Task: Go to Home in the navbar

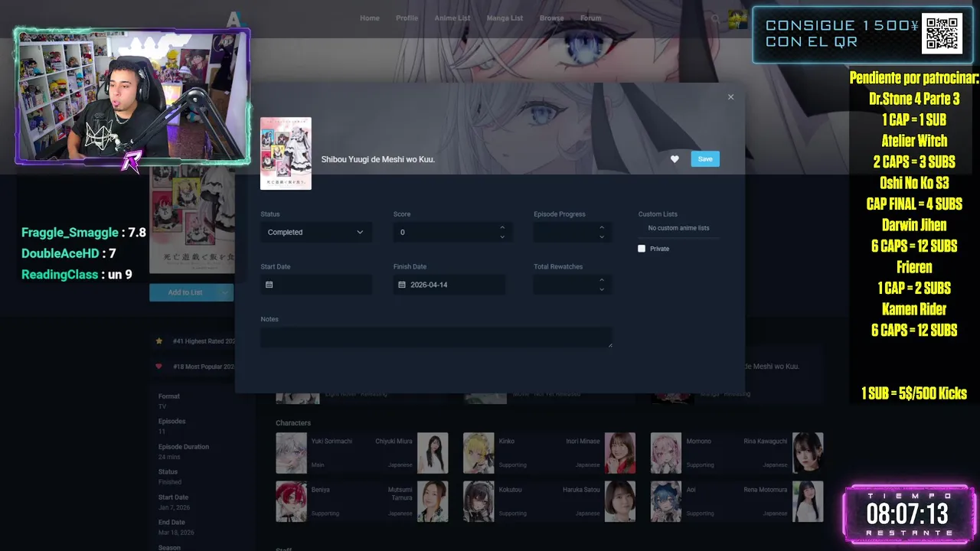Action: [x=370, y=18]
